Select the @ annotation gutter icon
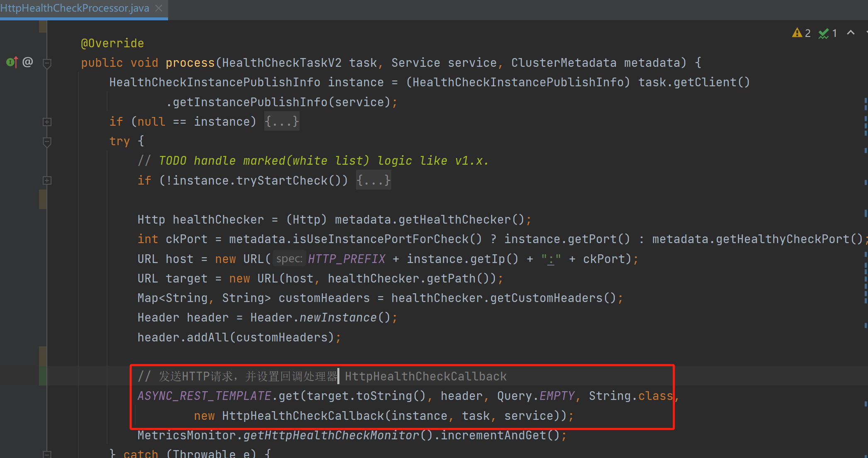 (28, 62)
